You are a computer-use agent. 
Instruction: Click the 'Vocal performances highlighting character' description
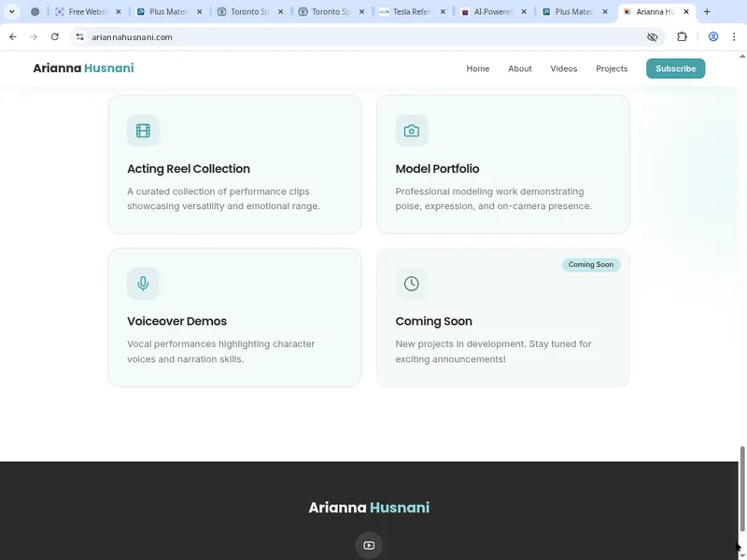point(221,352)
